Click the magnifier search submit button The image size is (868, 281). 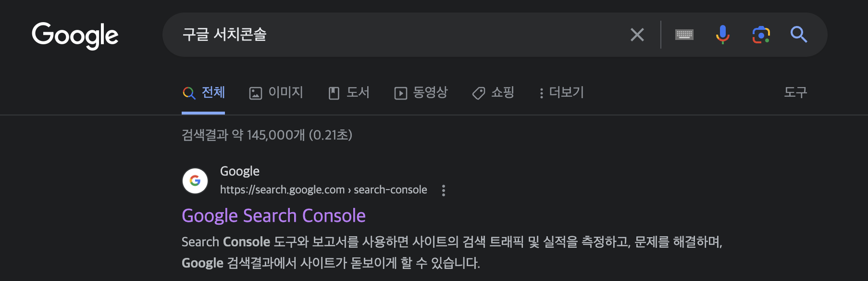coord(798,35)
